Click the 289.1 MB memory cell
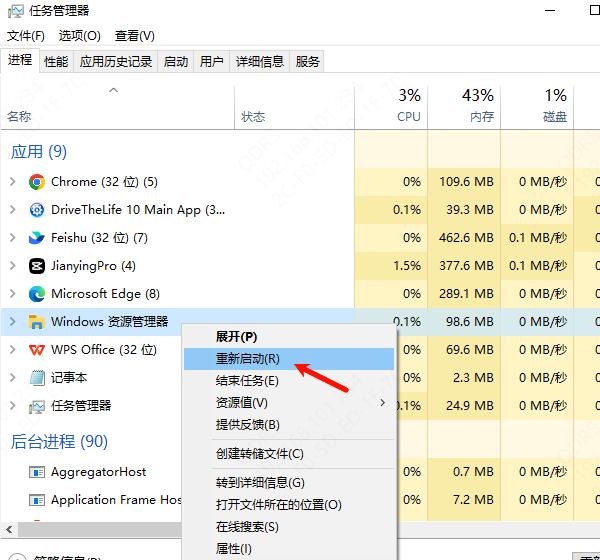 pyautogui.click(x=464, y=294)
